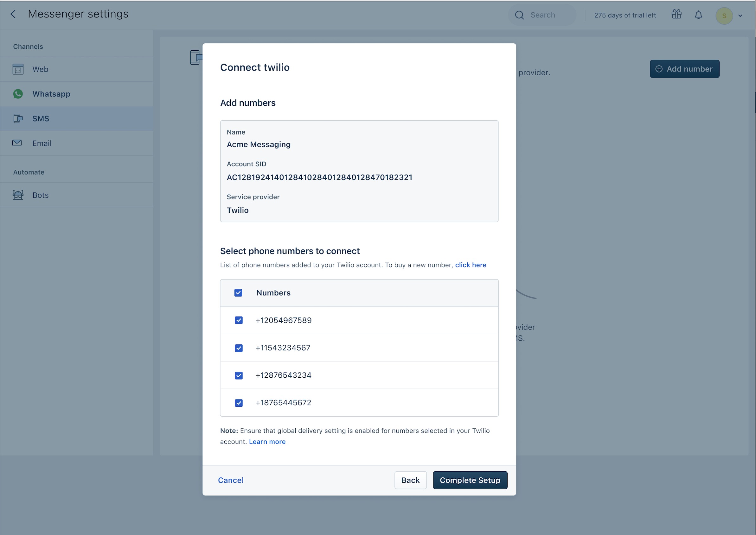Click the 'Connect twilio' dialog heading
756x535 pixels.
coord(255,67)
